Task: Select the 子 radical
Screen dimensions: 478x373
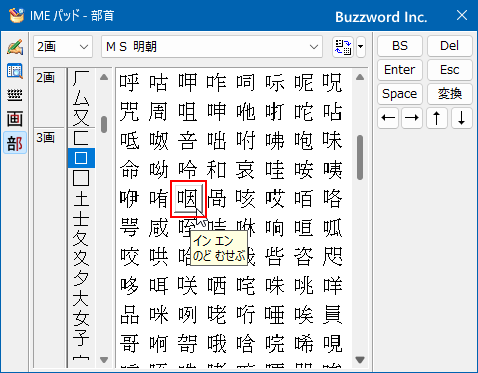Action: (x=81, y=338)
